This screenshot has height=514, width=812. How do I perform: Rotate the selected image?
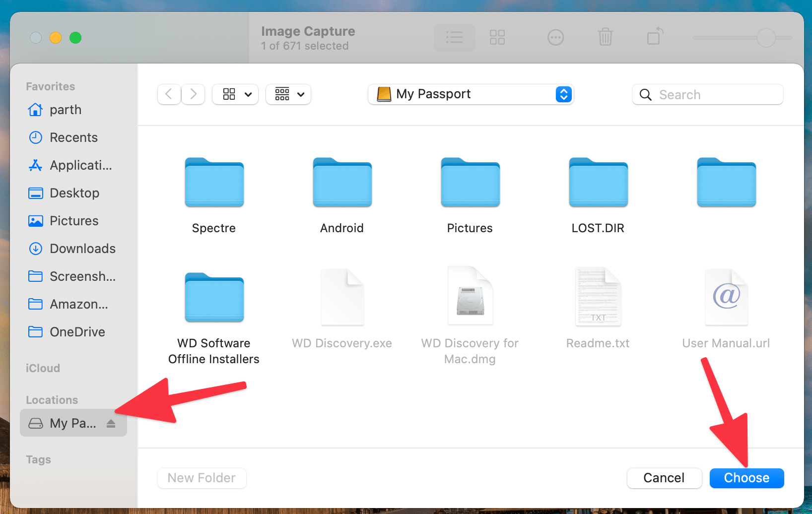coord(654,37)
